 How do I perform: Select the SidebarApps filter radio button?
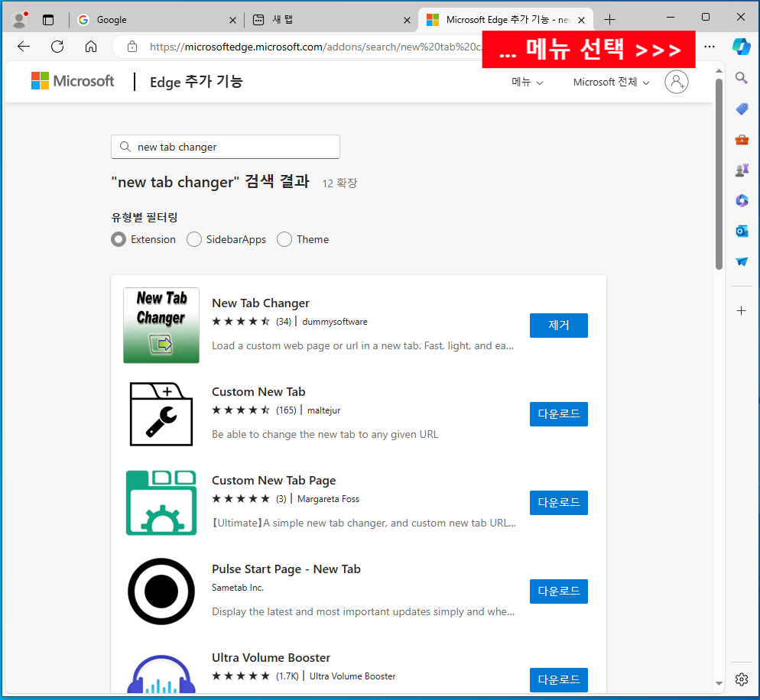(194, 239)
